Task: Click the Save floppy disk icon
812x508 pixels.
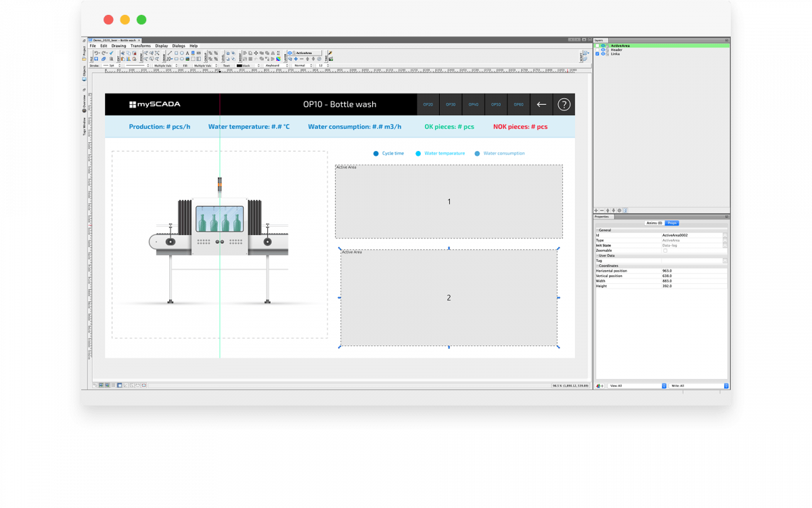Action: click(96, 59)
